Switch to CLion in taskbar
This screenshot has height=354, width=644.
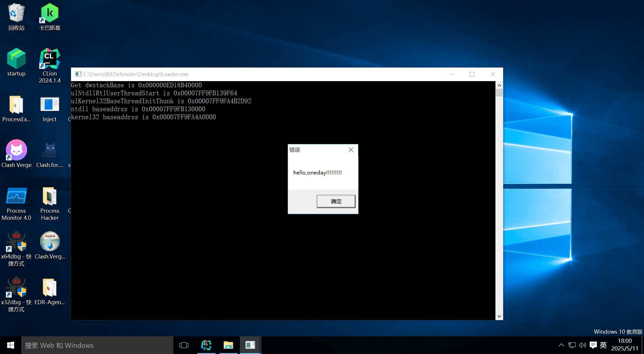coord(206,345)
